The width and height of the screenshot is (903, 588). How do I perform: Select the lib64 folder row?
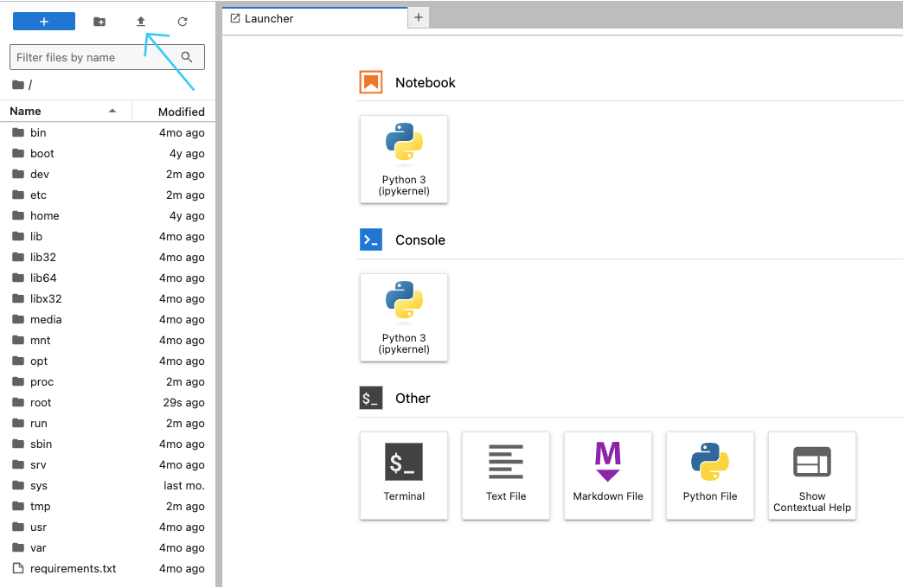click(108, 278)
